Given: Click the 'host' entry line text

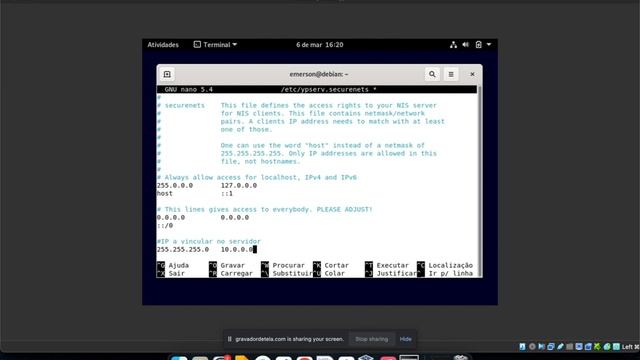Looking at the screenshot, I should [x=164, y=193].
